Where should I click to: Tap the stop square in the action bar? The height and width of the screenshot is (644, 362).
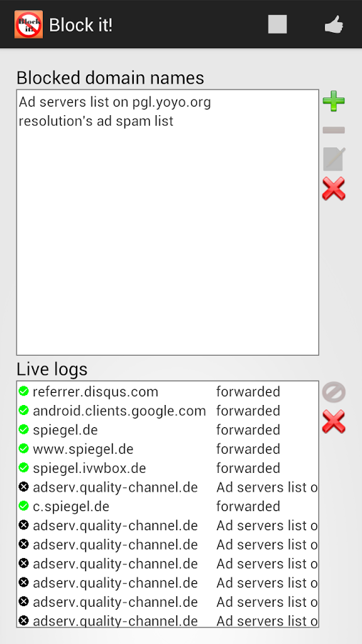pyautogui.click(x=278, y=24)
